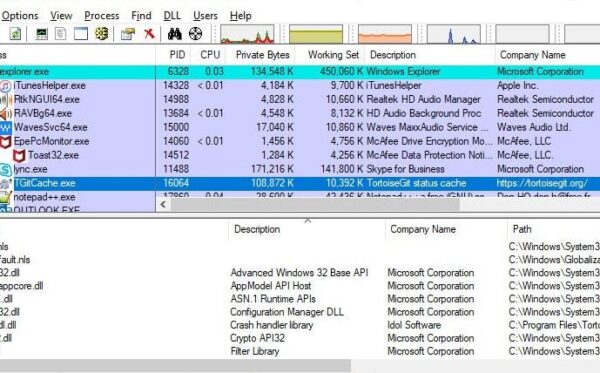Click the https://tortoisegit.org/ company cell
This screenshot has height=373, width=600.
click(x=542, y=183)
